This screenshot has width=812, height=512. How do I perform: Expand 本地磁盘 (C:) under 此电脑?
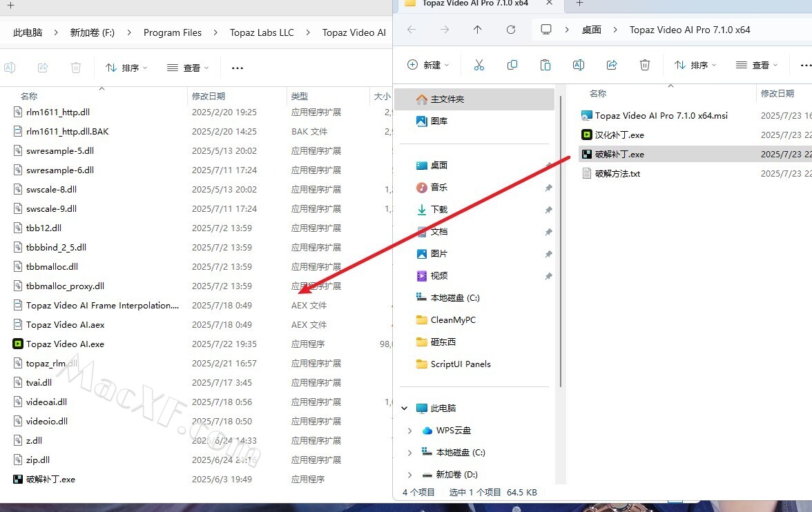coord(409,453)
